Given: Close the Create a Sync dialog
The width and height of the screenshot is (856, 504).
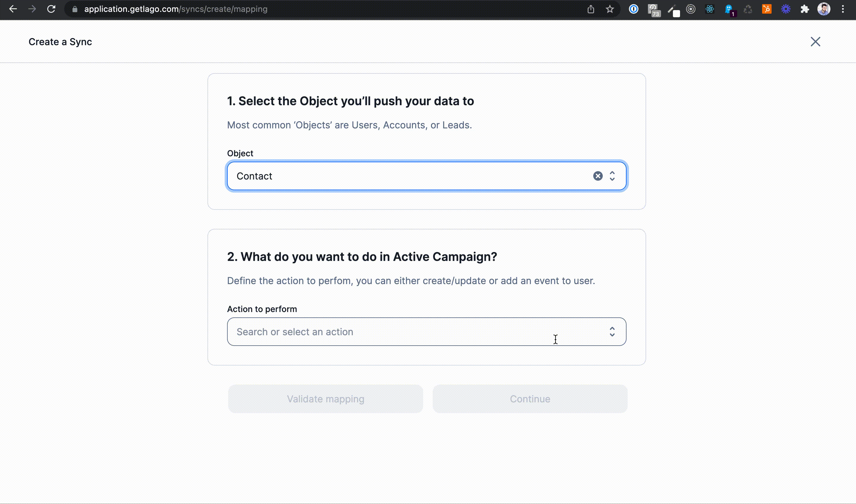Looking at the screenshot, I should click(815, 42).
